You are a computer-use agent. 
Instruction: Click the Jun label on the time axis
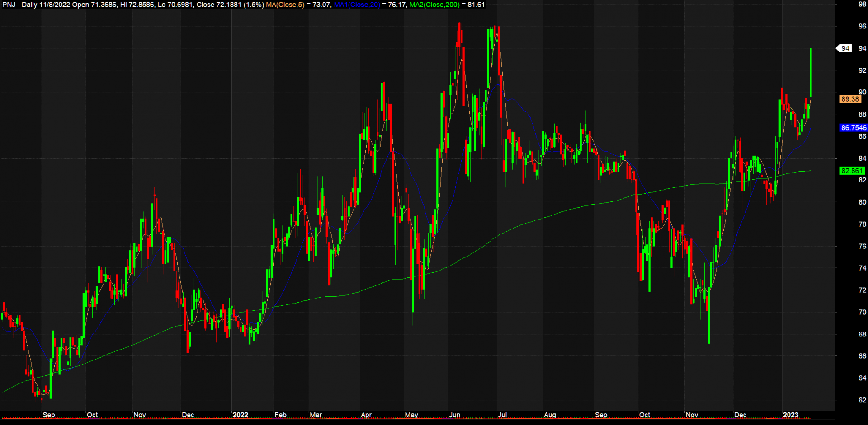[x=454, y=415]
